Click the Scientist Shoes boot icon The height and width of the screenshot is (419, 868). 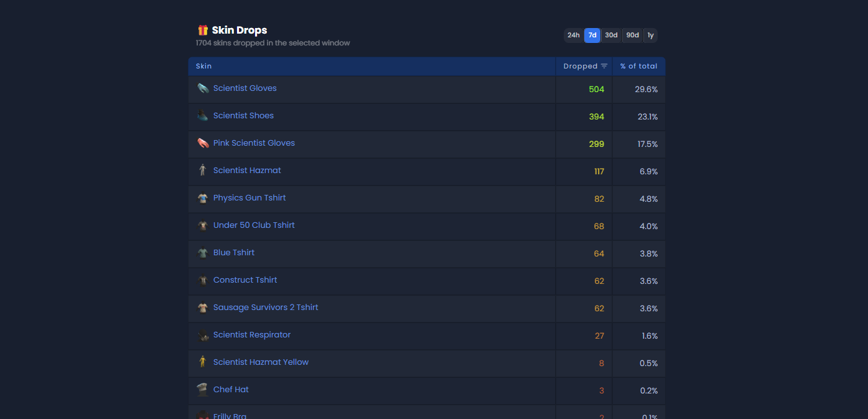[203, 116]
